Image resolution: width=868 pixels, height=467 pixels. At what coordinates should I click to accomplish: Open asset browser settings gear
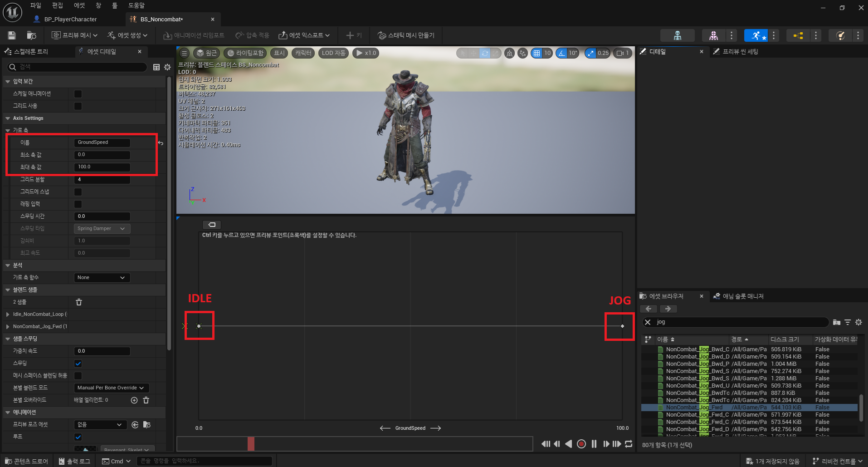tap(858, 322)
